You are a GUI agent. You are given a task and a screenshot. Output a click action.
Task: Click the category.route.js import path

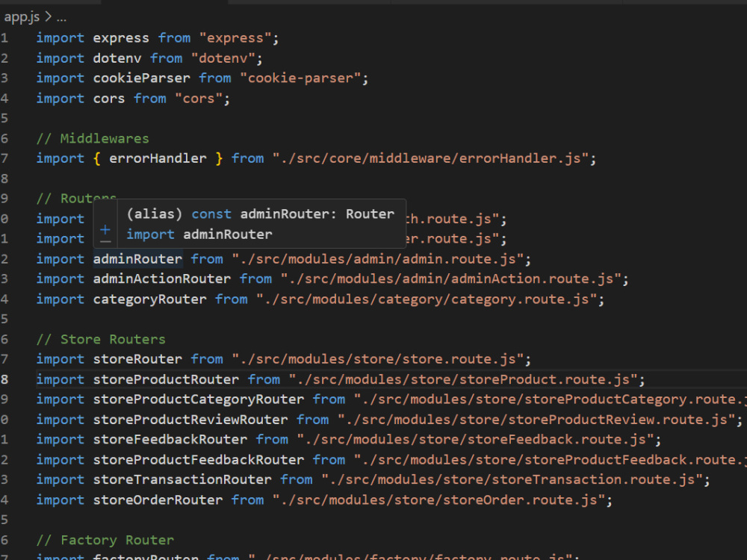coord(427,299)
